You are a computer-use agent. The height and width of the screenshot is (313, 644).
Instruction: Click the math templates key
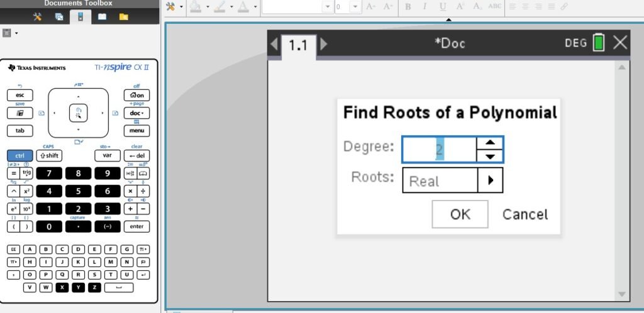(x=130, y=173)
